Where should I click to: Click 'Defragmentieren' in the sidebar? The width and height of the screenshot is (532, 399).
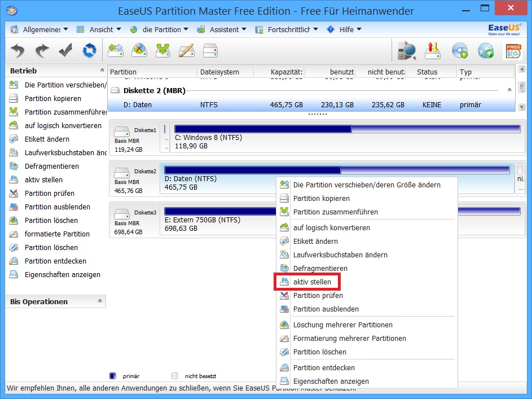51,166
